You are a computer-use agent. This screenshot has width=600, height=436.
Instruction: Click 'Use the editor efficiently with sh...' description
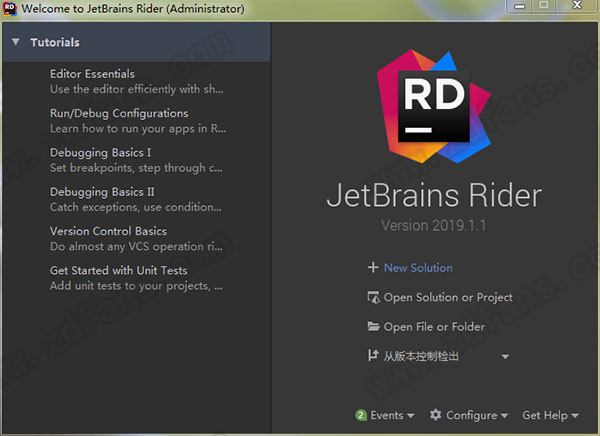(x=137, y=90)
